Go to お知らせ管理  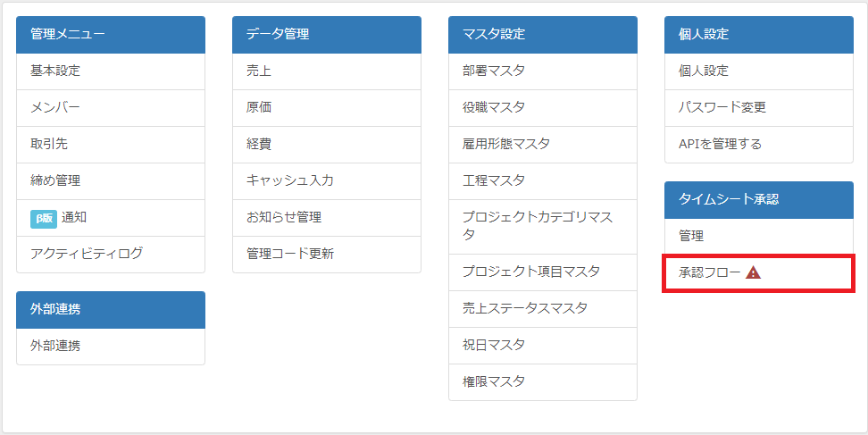[327, 218]
